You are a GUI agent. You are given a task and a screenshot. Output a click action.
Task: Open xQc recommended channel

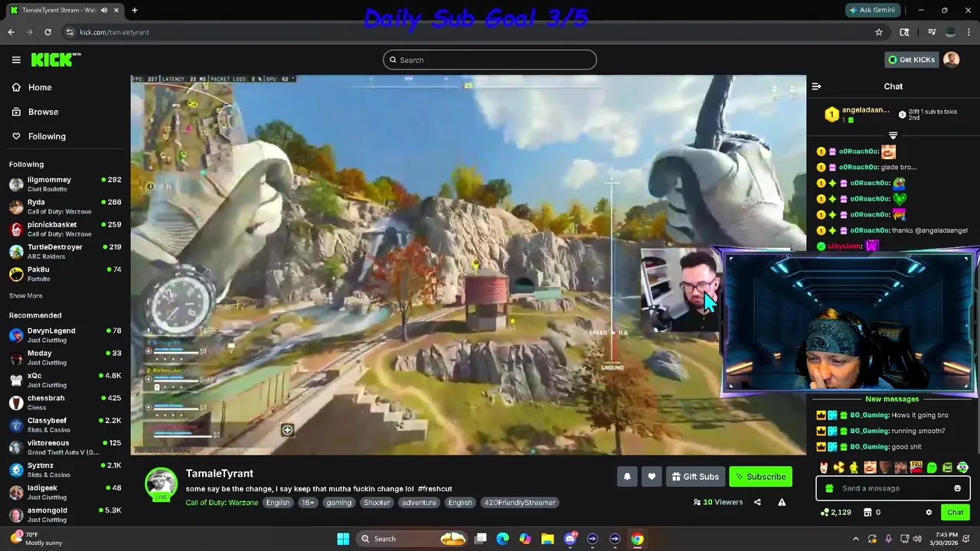pyautogui.click(x=65, y=380)
